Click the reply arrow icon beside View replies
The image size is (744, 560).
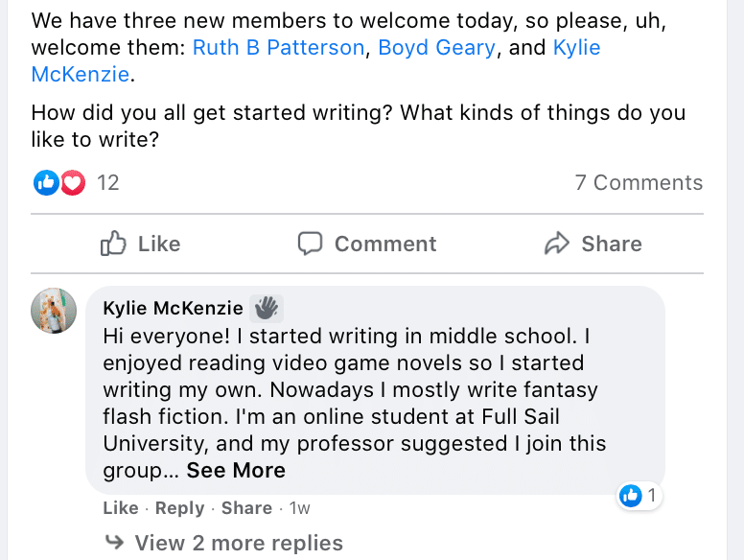pyautogui.click(x=114, y=542)
